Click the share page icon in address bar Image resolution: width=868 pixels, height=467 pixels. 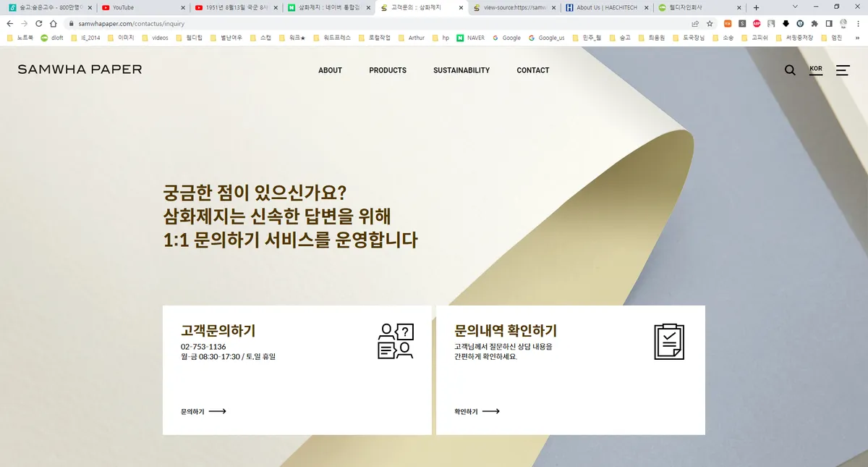pos(695,23)
